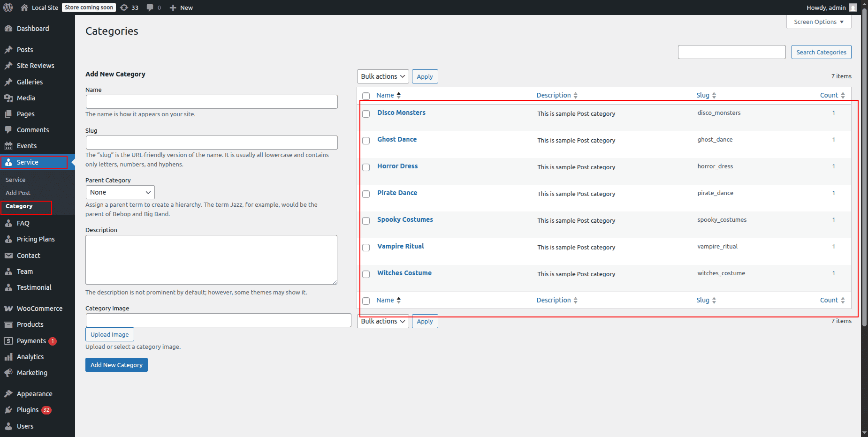Screen dimensions: 868x437
Task: Click the WordPress logo icon
Action: pos(8,8)
